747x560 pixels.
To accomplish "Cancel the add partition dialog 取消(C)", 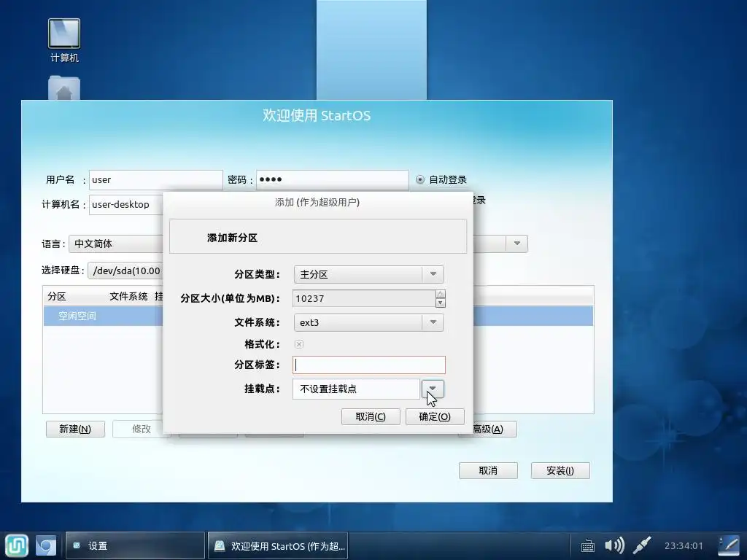I will tap(371, 416).
